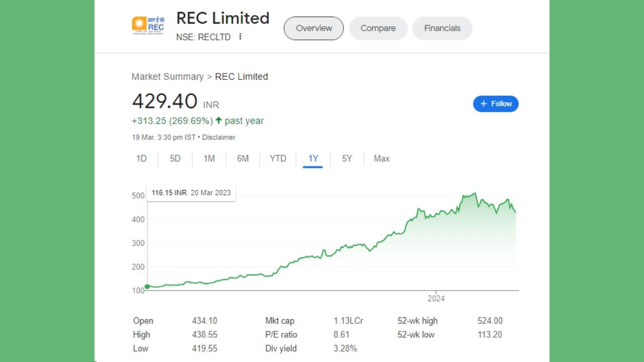Click the REC Limited breadcrumb text
The image size is (644, 362).
(x=242, y=76)
